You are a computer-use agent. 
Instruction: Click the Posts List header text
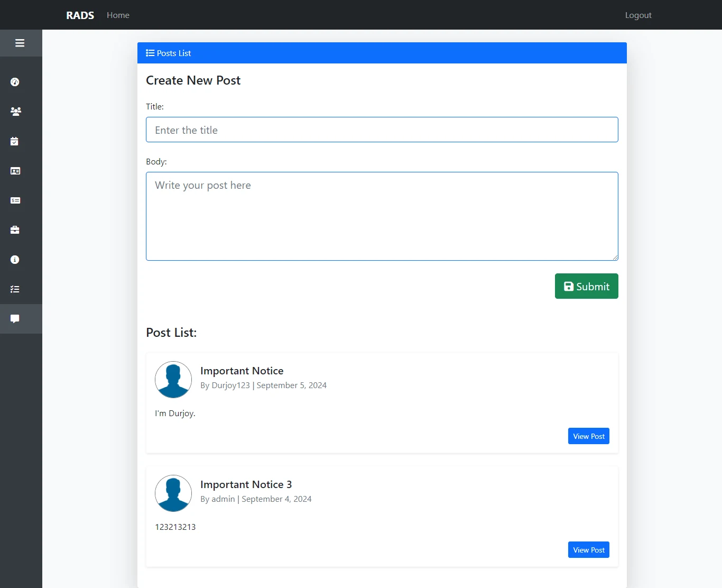(174, 53)
